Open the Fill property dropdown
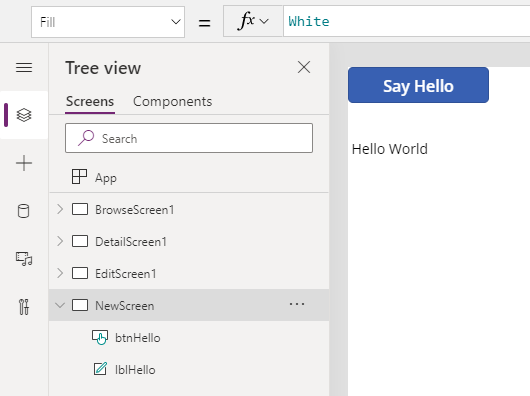This screenshot has width=530, height=396. pyautogui.click(x=108, y=22)
